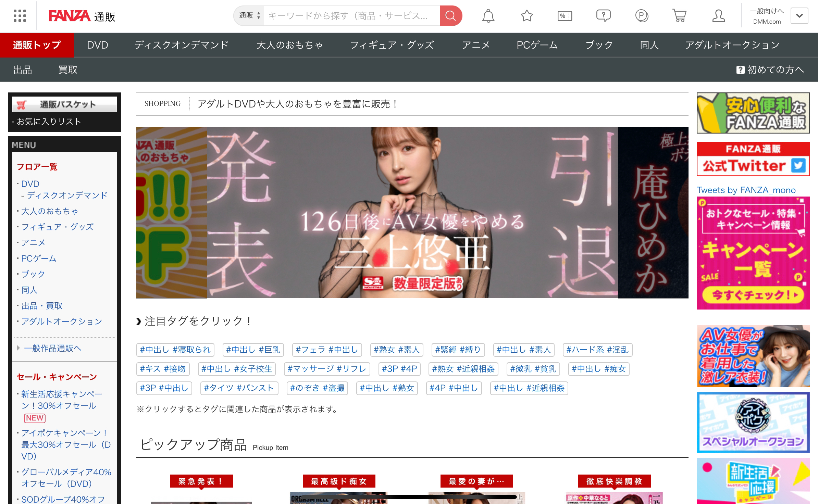Click sidebar 出品・買取 link

click(x=42, y=306)
